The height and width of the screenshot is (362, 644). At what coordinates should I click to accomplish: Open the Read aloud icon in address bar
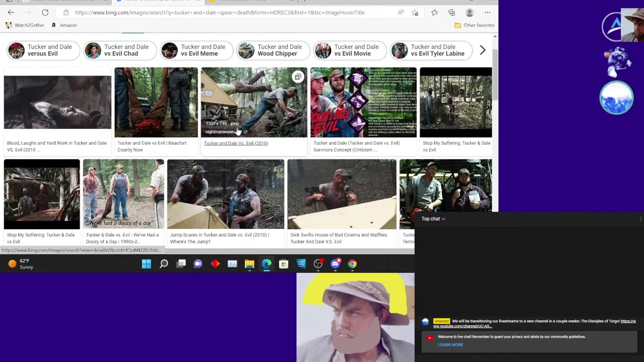(400, 13)
